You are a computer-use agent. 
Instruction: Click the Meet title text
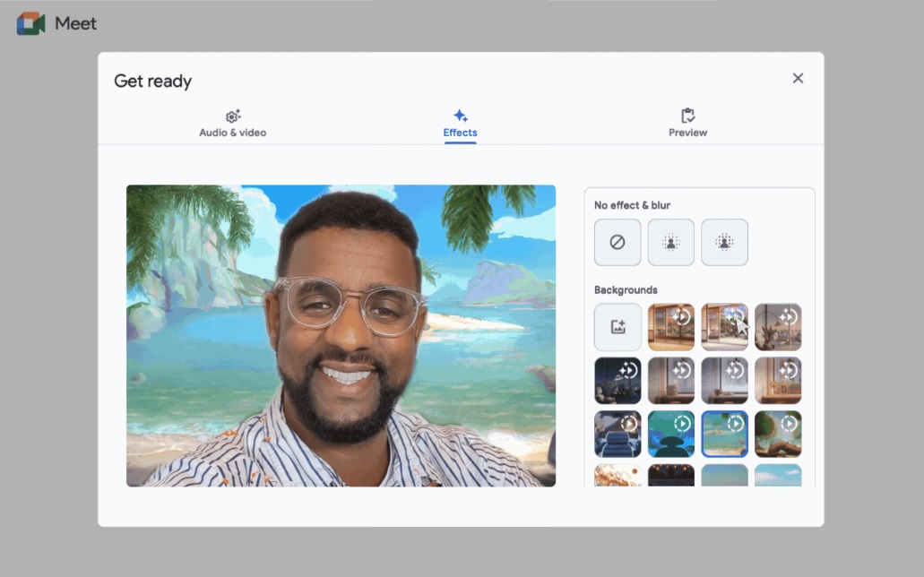pyautogui.click(x=75, y=23)
